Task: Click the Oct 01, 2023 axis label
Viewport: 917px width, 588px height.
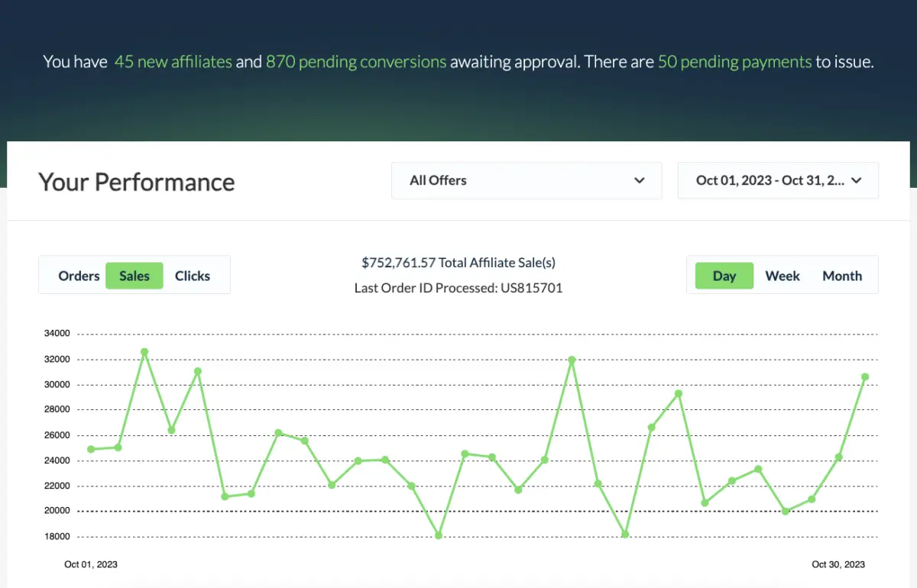Action: tap(90, 564)
